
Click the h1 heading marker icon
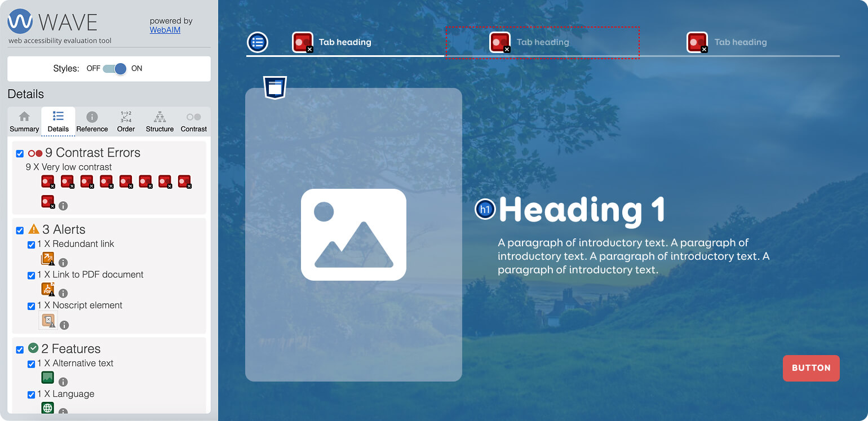(485, 209)
